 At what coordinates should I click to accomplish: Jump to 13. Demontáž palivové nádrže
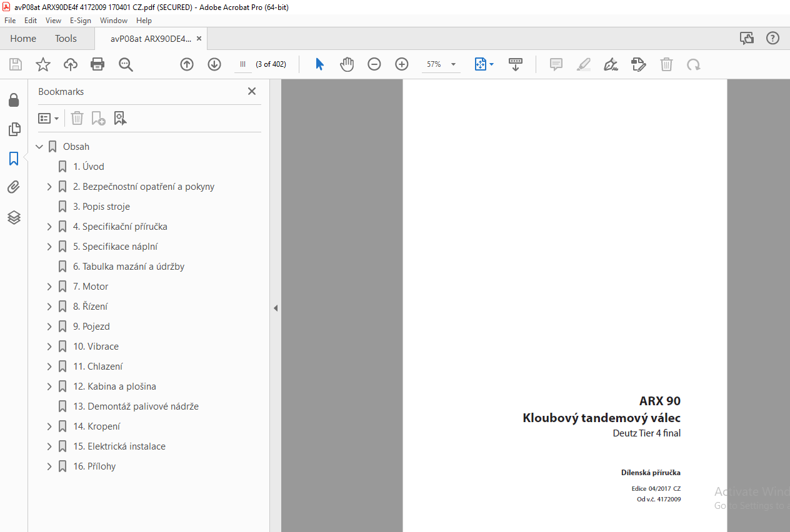coord(136,406)
